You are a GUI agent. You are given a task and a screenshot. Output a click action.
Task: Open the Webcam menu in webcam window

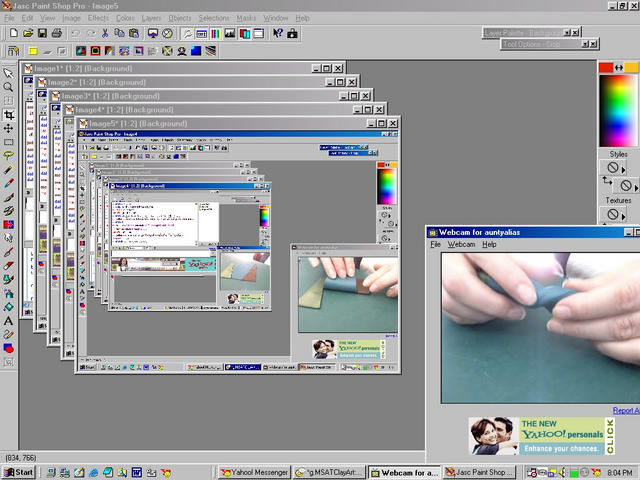[x=461, y=244]
